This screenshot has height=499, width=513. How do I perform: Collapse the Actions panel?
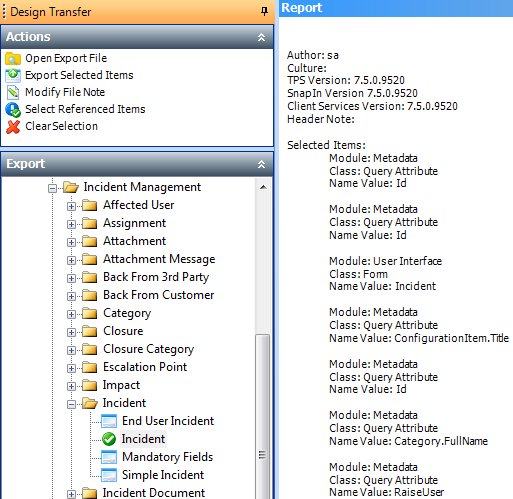(x=262, y=37)
